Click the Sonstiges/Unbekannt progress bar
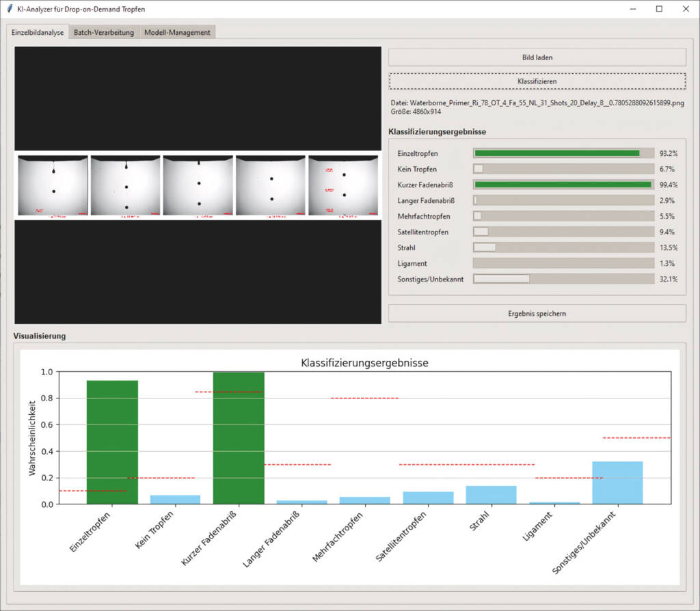 click(x=563, y=279)
